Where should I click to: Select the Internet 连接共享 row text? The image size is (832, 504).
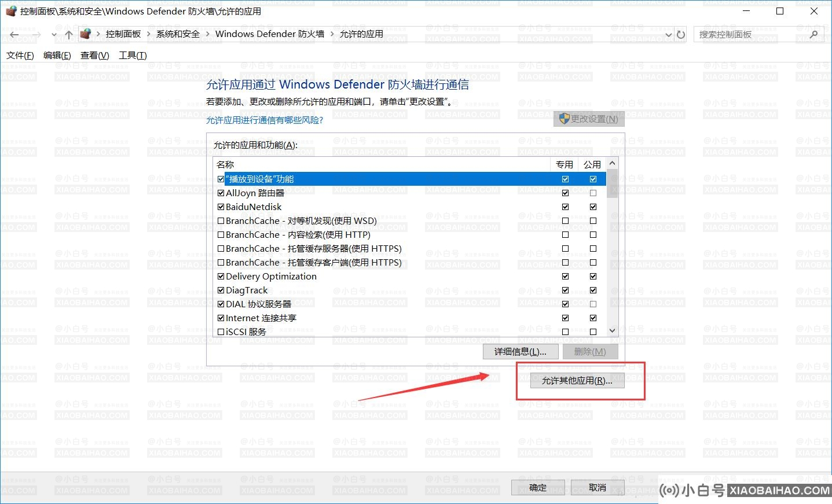point(261,318)
